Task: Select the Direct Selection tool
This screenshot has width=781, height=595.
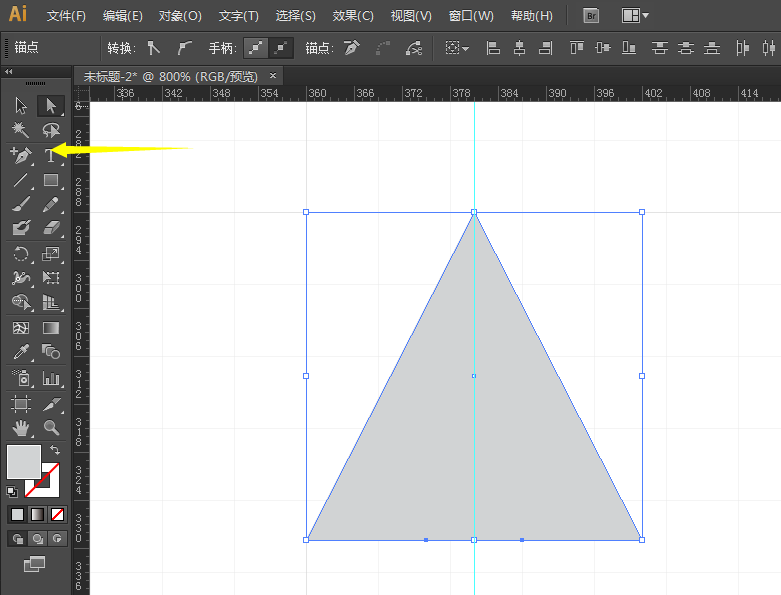Action: pyautogui.click(x=51, y=106)
